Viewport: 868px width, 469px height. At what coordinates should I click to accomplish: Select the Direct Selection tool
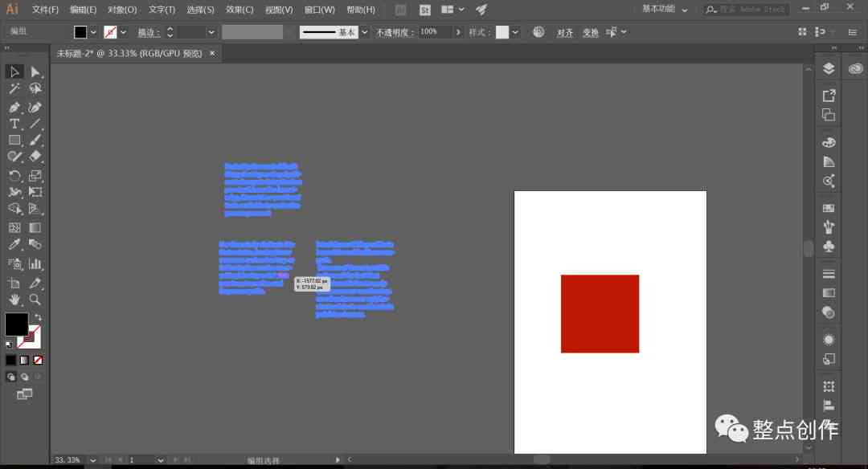point(35,72)
